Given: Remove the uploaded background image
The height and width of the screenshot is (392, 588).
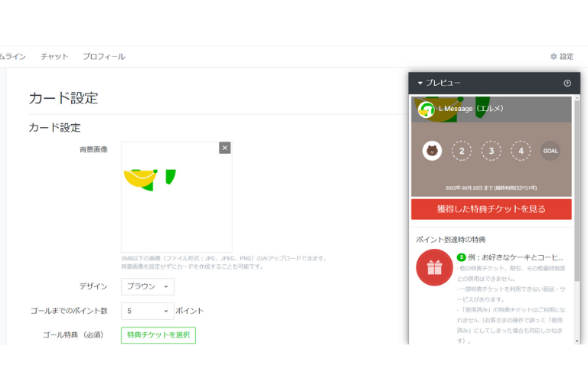Looking at the screenshot, I should (x=224, y=148).
